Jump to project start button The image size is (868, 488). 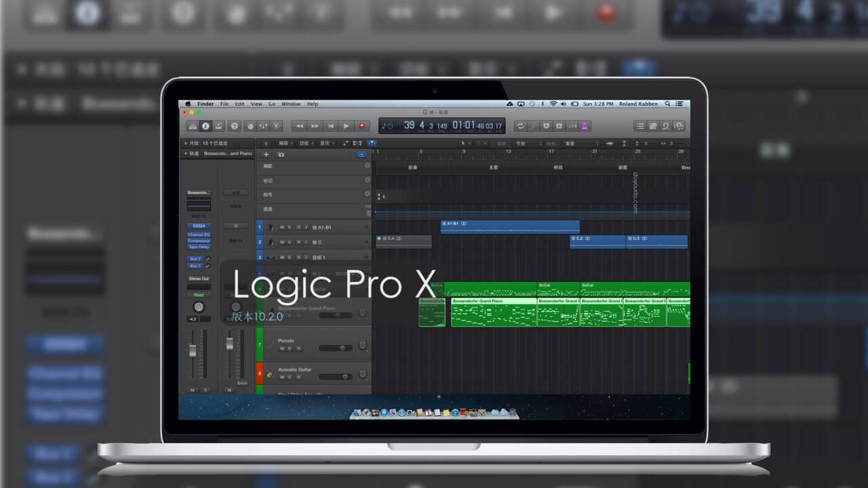(x=330, y=126)
